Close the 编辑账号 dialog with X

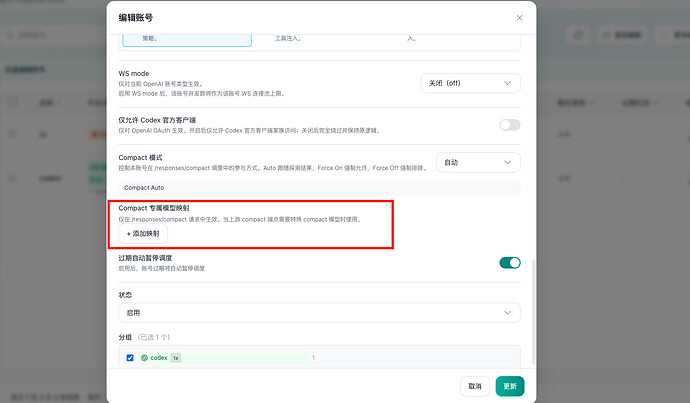click(519, 18)
